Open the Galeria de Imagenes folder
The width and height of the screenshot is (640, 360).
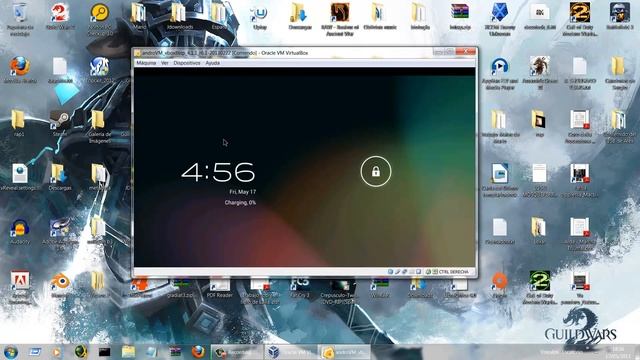99,126
